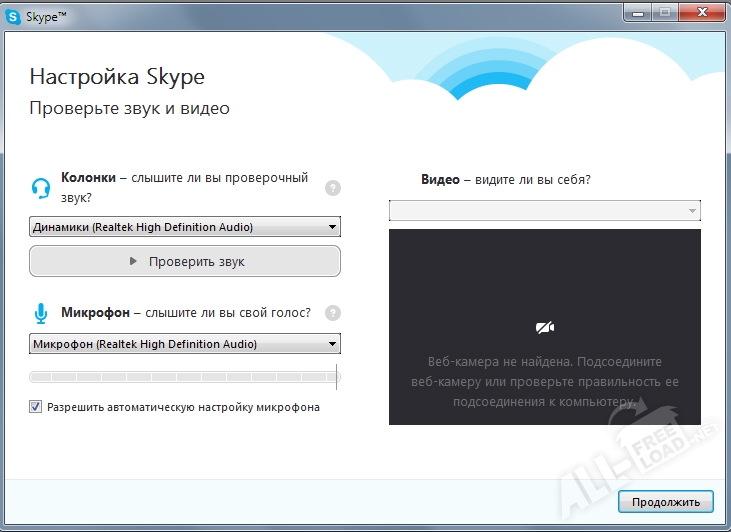Click the Продолжить button
Image resolution: width=731 pixels, height=532 pixels.
click(x=665, y=501)
